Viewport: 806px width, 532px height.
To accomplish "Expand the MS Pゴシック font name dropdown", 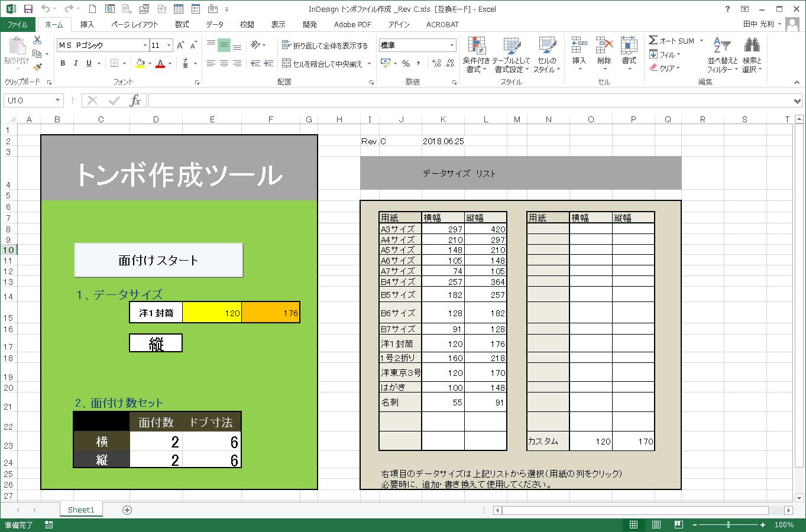I will (x=145, y=45).
